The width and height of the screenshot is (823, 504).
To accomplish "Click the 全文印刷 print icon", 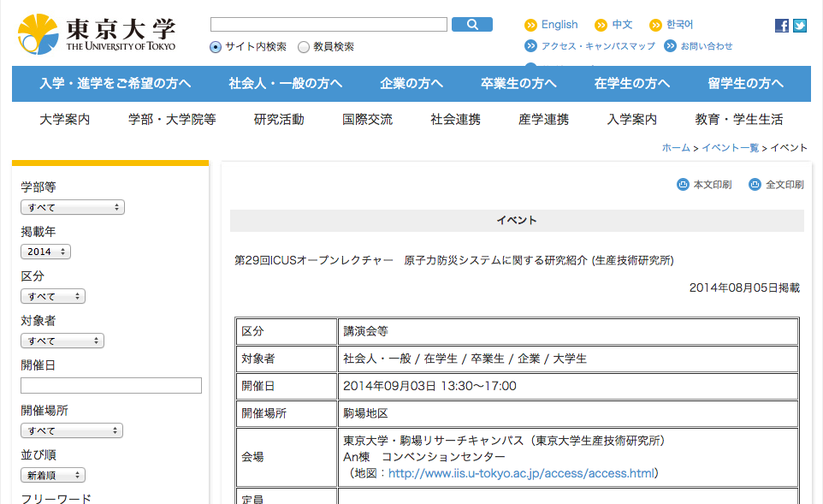I will tap(755, 184).
